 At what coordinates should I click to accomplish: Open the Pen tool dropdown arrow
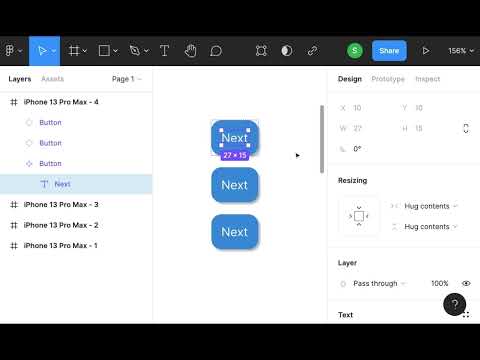[146, 51]
